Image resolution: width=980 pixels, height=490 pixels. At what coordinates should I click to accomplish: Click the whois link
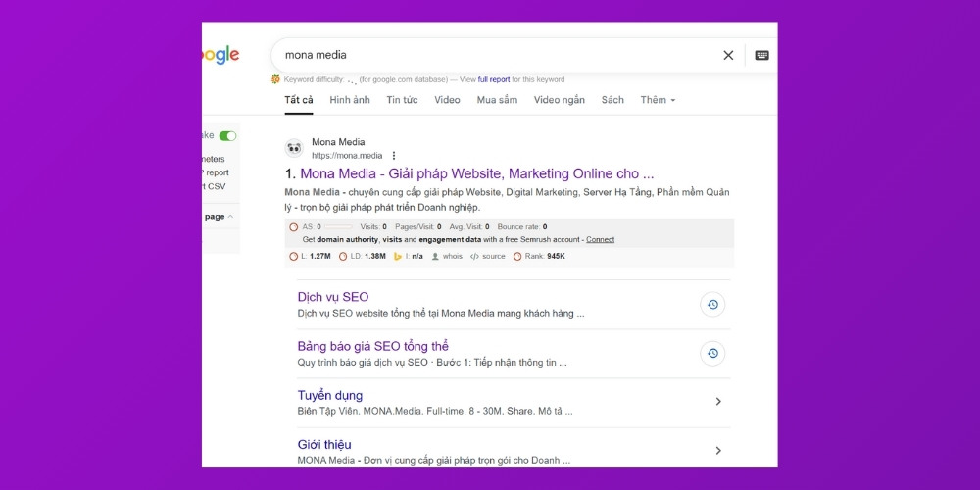(453, 256)
